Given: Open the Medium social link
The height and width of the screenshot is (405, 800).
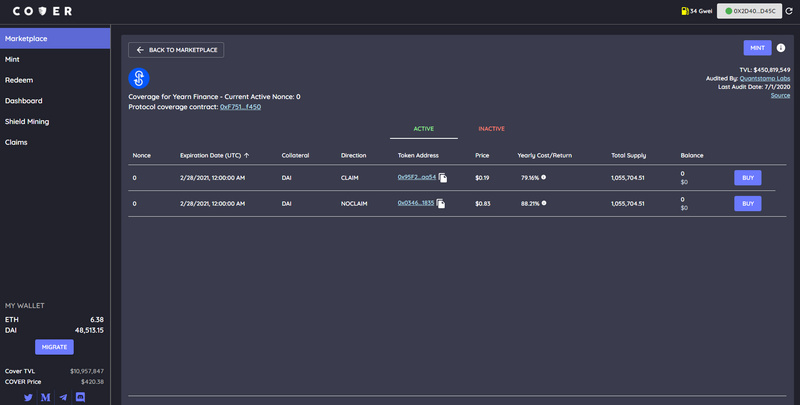Looking at the screenshot, I should [45, 397].
